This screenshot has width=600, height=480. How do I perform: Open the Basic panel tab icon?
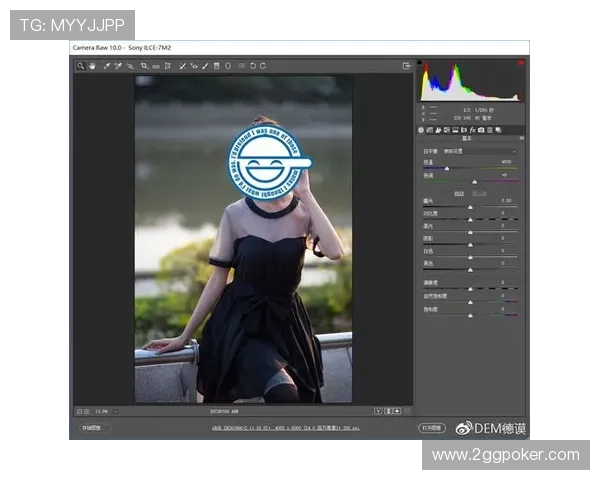(421, 130)
